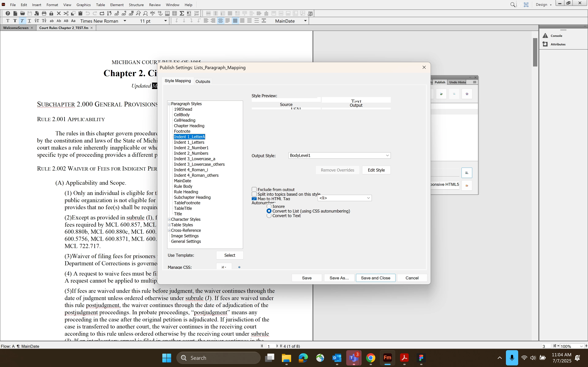This screenshot has height=367, width=588.
Task: Click Save and Close button
Action: click(x=375, y=278)
